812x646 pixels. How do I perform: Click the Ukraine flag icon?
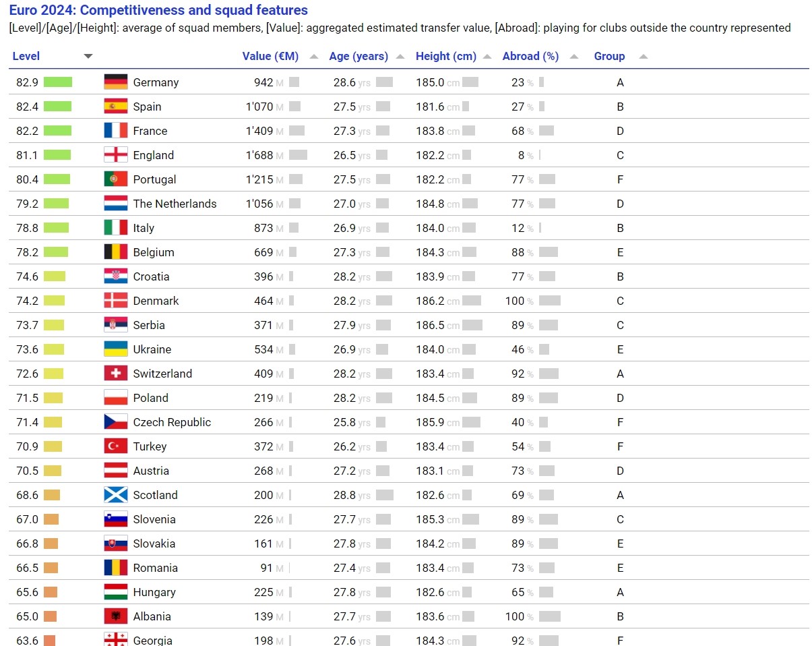116,349
